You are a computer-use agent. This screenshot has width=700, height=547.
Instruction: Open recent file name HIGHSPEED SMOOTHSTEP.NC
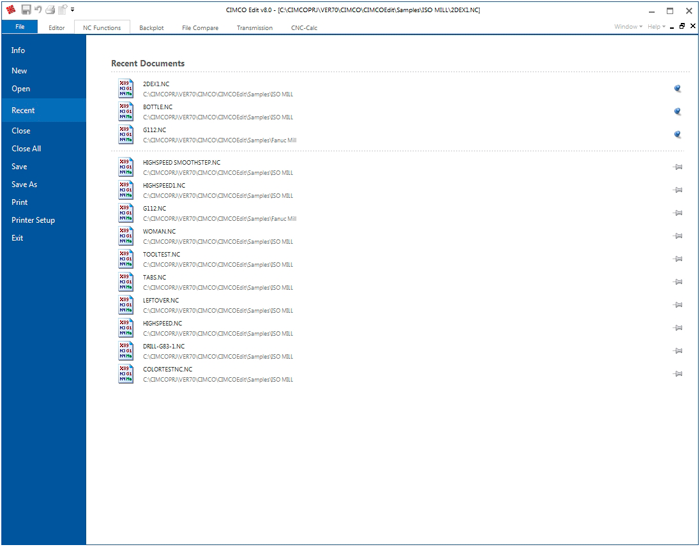pos(181,163)
